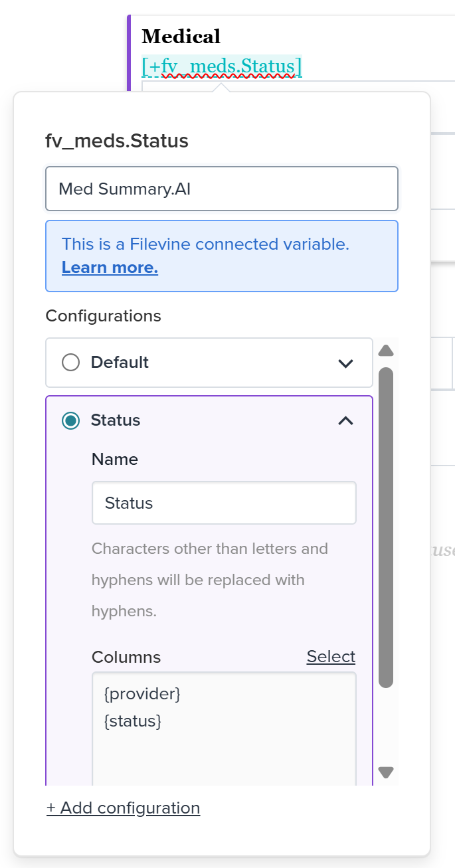This screenshot has width=455, height=868.
Task: Focus the Med Summary.AI text field
Action: [221, 189]
